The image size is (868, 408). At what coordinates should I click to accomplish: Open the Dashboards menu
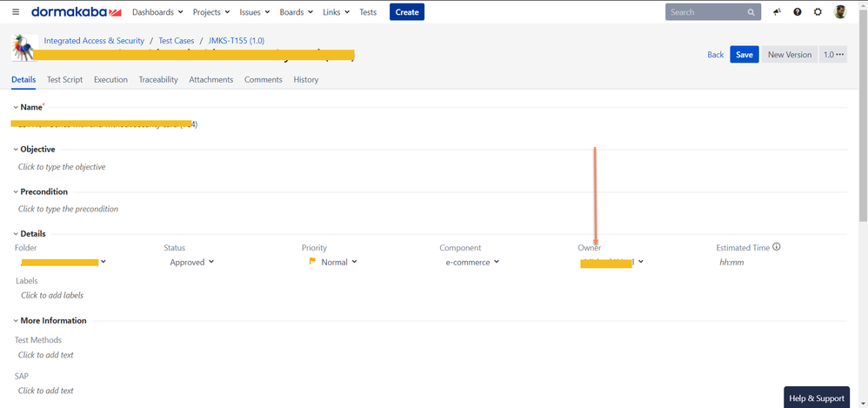tap(157, 11)
